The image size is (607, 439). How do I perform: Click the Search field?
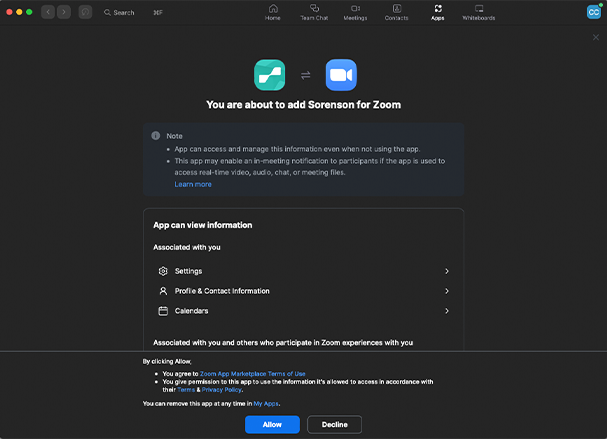pyautogui.click(x=133, y=12)
